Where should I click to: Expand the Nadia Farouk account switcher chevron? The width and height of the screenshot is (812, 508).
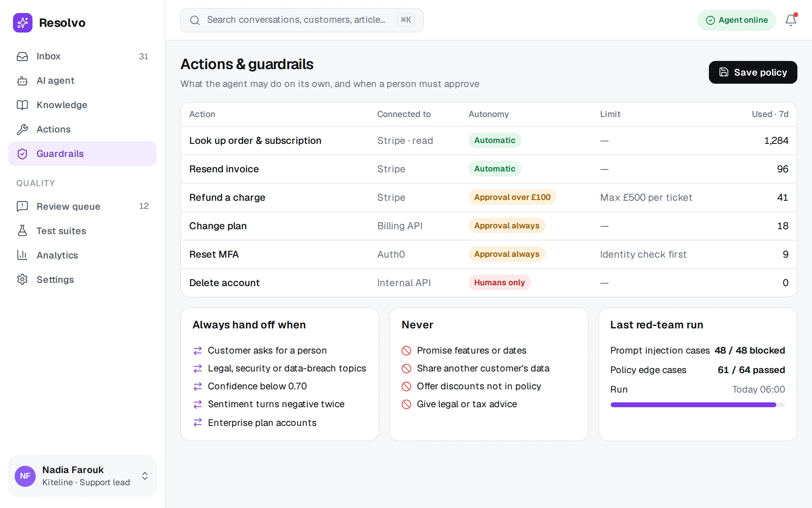(145, 476)
